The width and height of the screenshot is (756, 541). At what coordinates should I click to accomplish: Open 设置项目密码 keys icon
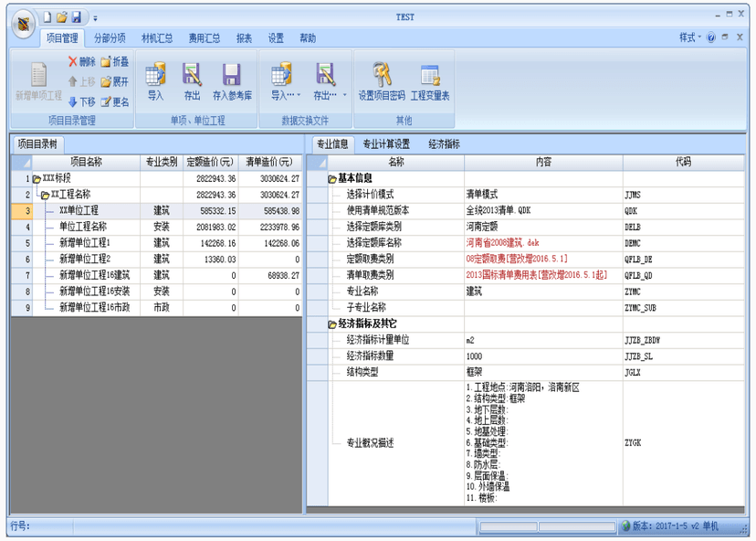(x=382, y=74)
